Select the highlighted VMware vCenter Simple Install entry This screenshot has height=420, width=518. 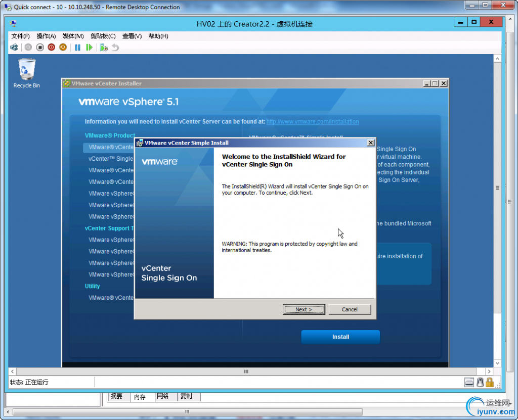click(x=109, y=147)
